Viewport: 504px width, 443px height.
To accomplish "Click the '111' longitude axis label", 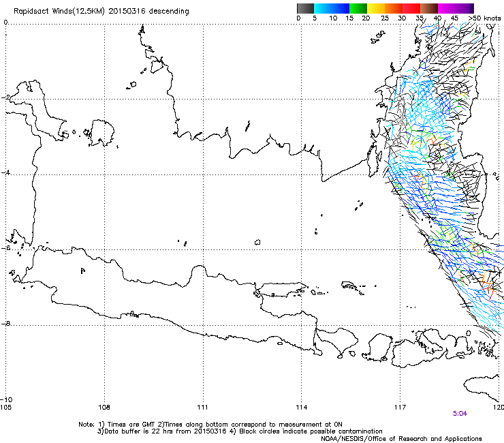I will [x=202, y=408].
